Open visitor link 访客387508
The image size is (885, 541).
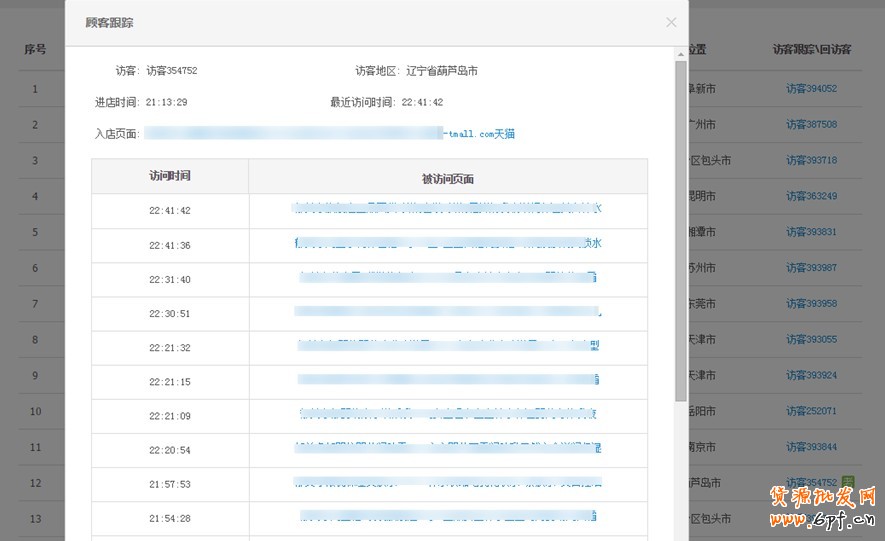coord(811,125)
